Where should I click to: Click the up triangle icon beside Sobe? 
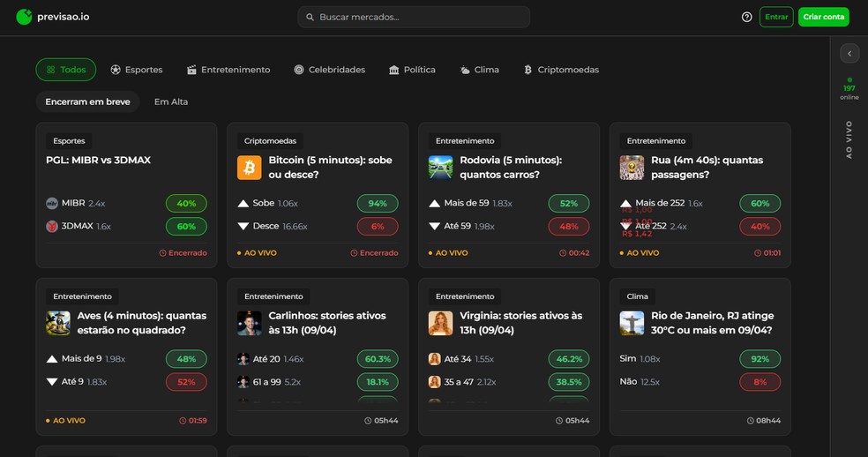click(243, 203)
